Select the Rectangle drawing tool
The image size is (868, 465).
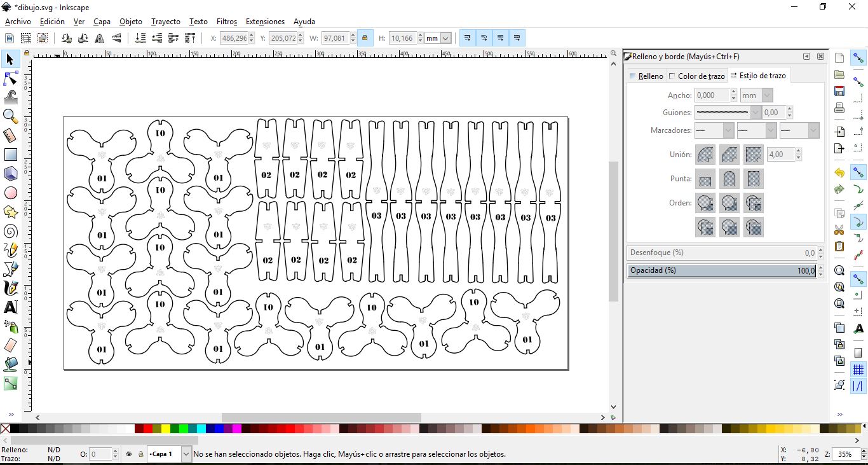click(x=10, y=155)
